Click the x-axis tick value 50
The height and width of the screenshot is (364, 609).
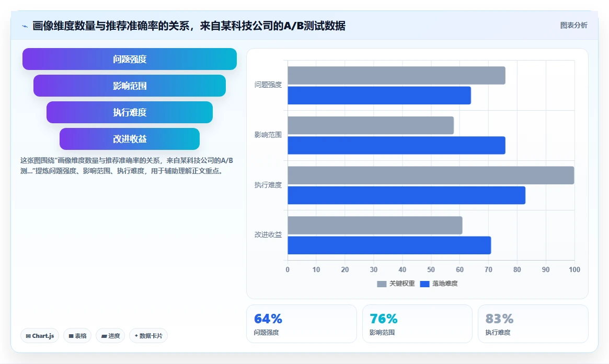(431, 269)
